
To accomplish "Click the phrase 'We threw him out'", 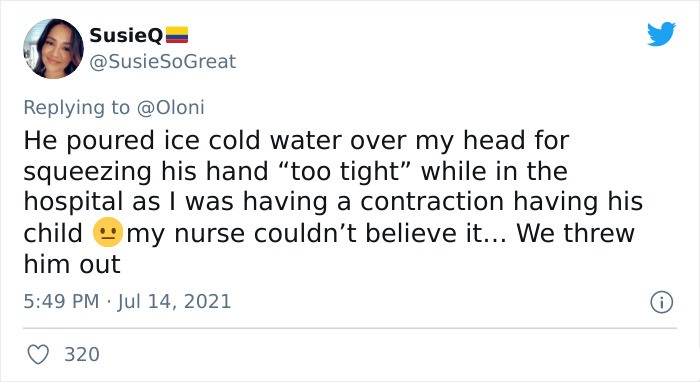I will (x=329, y=248).
